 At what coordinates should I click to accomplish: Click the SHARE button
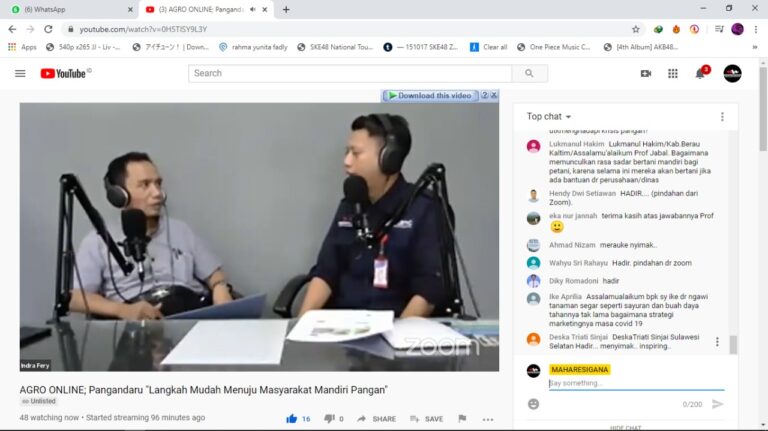(x=376, y=419)
